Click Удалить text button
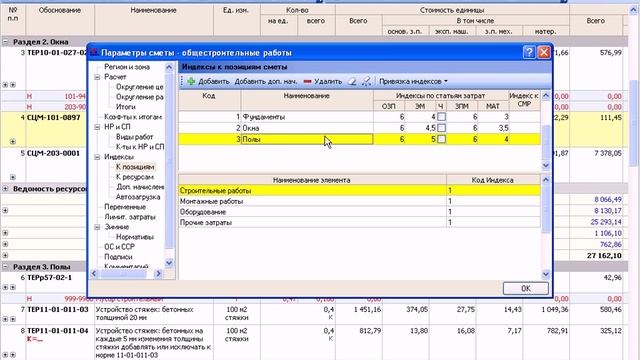The width and height of the screenshot is (640, 360). pyautogui.click(x=328, y=82)
